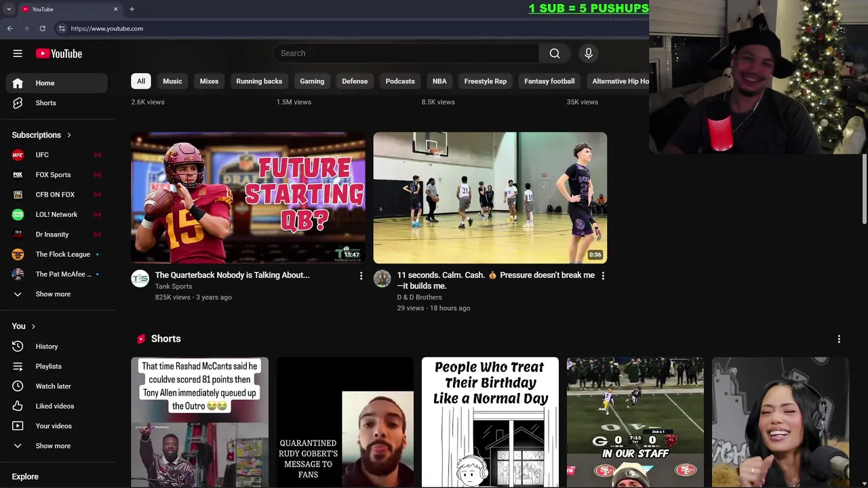Image resolution: width=868 pixels, height=488 pixels.
Task: Close the YouTube browser tab
Action: coord(115,9)
